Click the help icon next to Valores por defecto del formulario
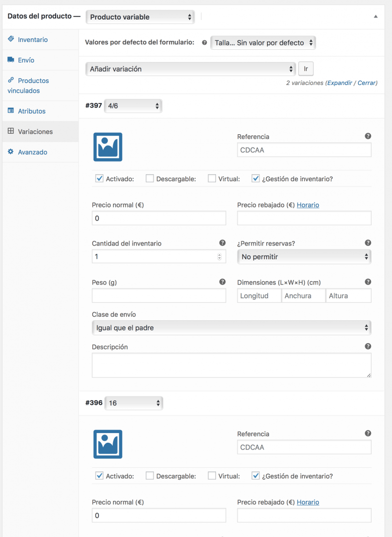The height and width of the screenshot is (537, 392). point(204,43)
